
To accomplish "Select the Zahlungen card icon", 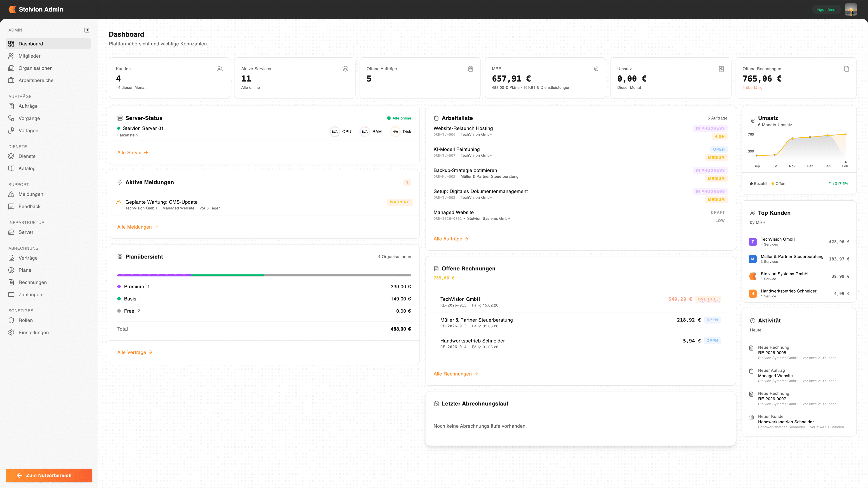I will [x=11, y=294].
